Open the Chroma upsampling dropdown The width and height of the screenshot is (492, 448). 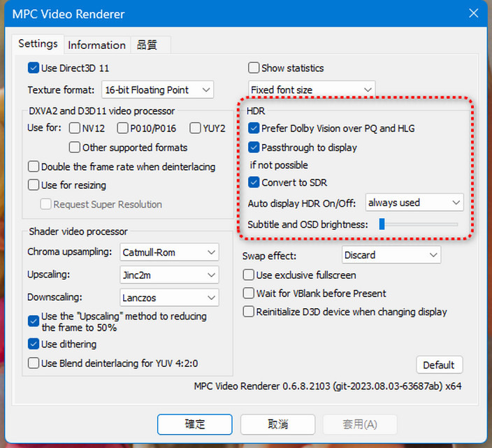click(x=169, y=252)
